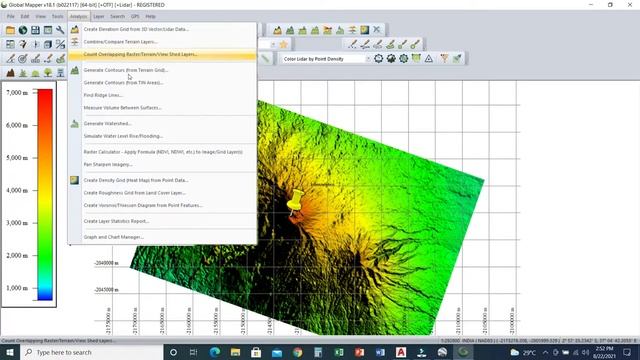Select Count Overlapping Raster/Terrain/View Shed Layers
640x360 pixels.
click(162, 54)
